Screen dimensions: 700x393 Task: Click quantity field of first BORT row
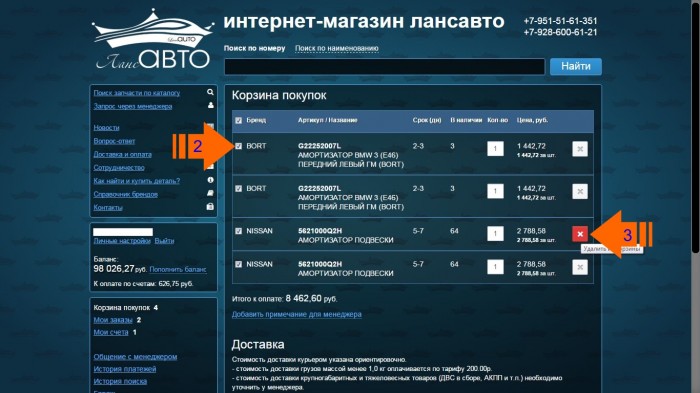pos(495,149)
